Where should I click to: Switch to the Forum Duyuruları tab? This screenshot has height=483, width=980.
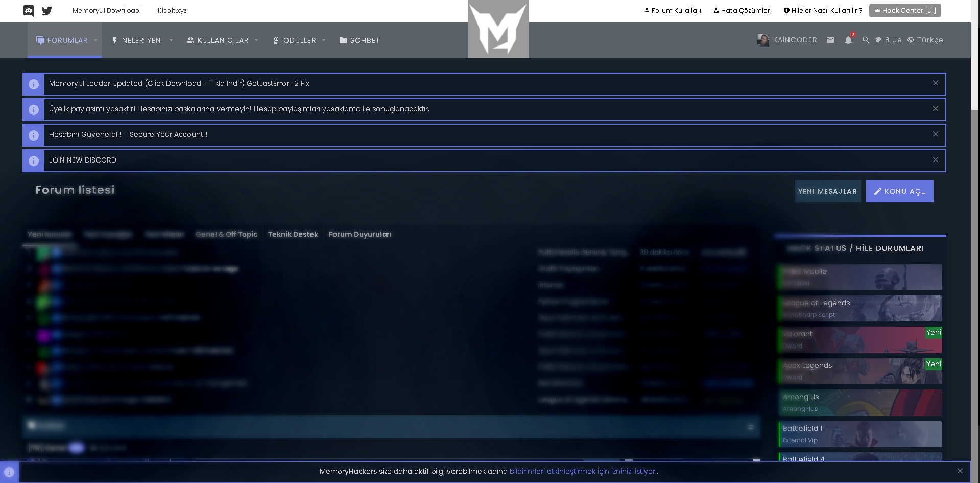pos(360,234)
